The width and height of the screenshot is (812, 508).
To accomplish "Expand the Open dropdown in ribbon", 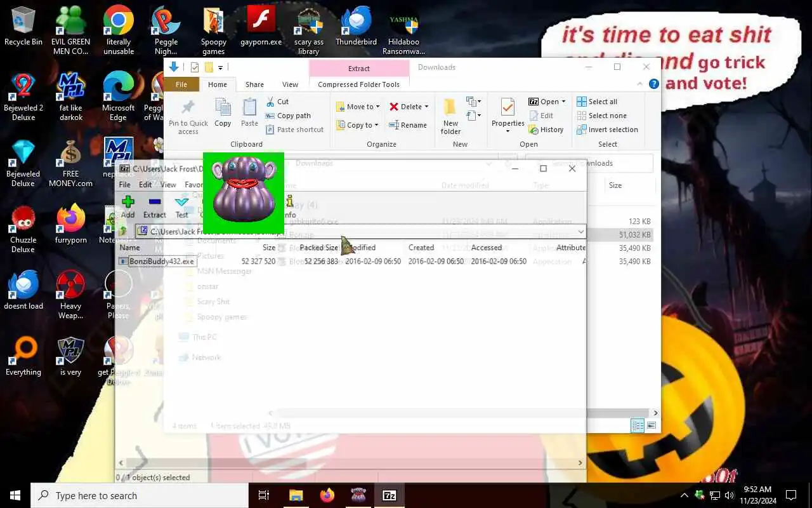I will [563, 102].
